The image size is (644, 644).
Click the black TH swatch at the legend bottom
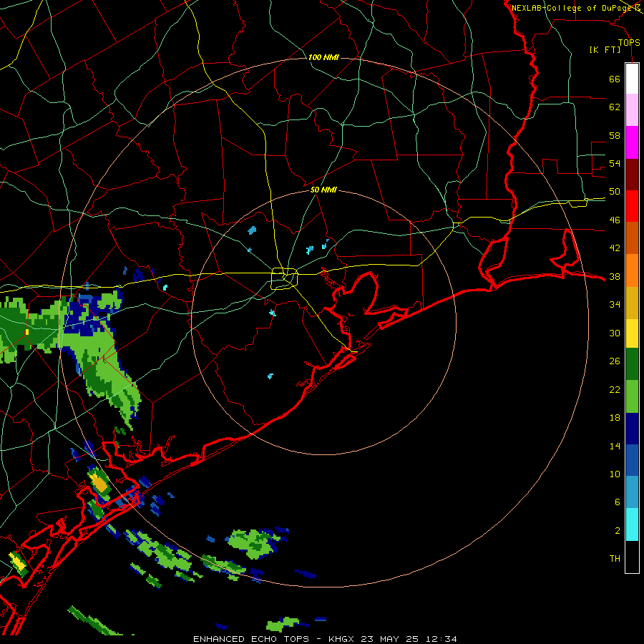(632, 557)
